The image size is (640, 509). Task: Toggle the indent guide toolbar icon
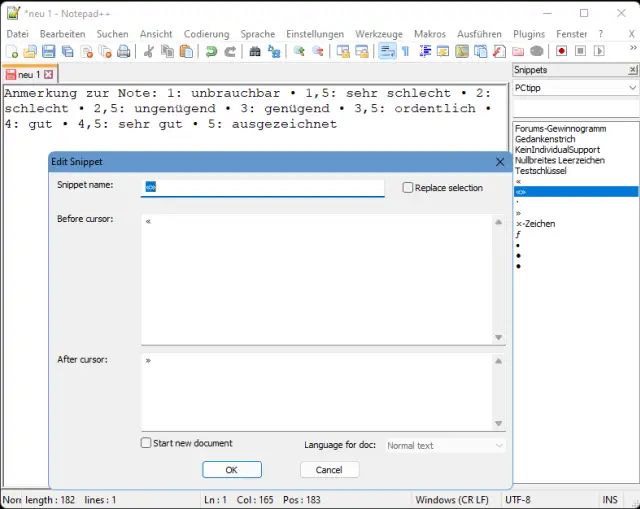(x=425, y=51)
